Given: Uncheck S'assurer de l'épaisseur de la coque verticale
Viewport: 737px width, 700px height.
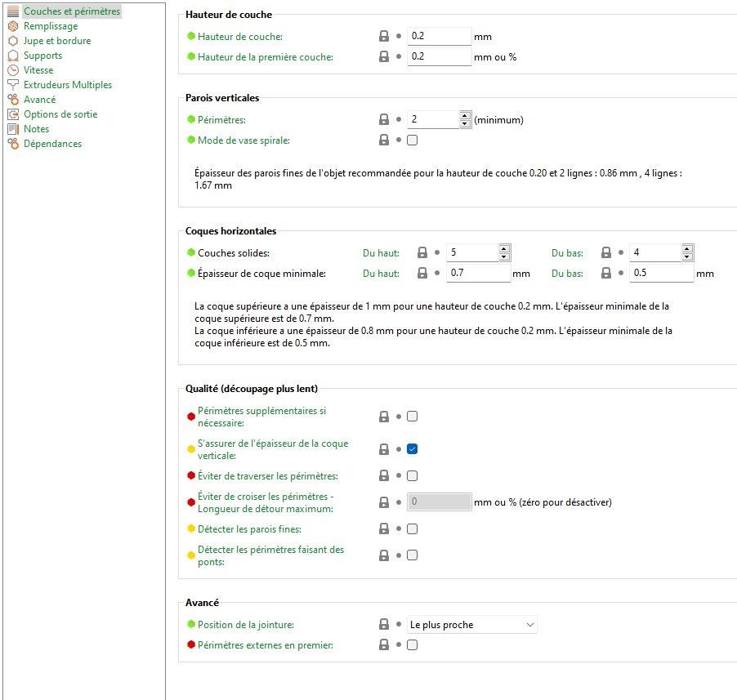Looking at the screenshot, I should pyautogui.click(x=412, y=449).
